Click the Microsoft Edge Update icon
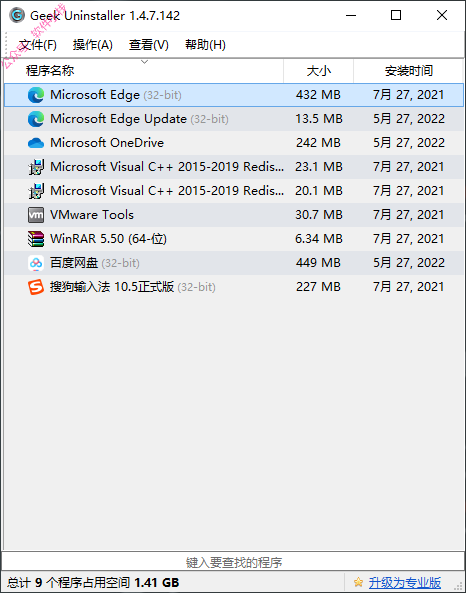This screenshot has height=593, width=466. click(36, 119)
